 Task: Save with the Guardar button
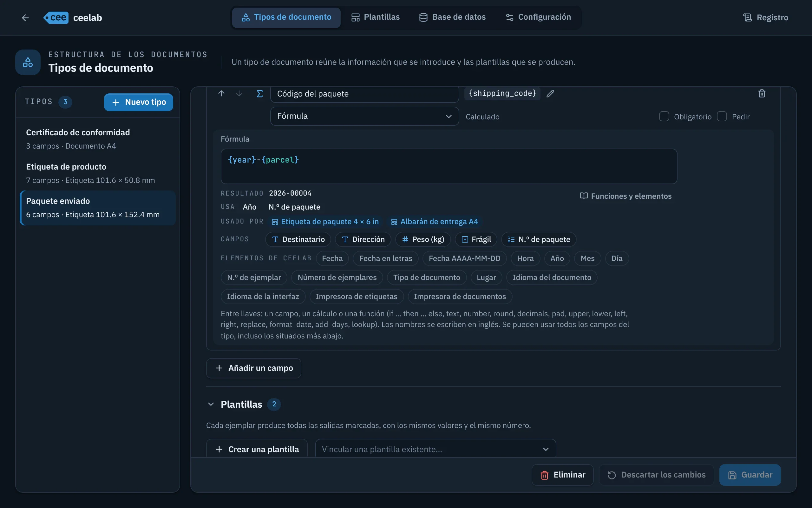[x=750, y=475]
